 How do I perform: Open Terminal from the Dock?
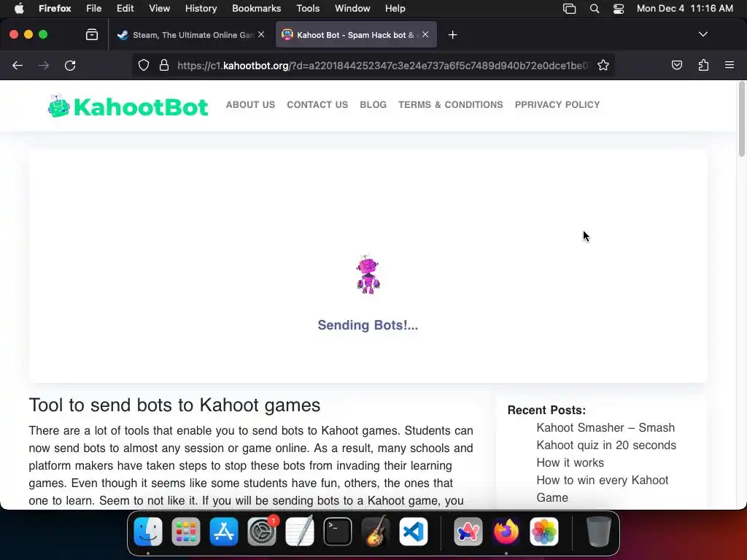point(337,532)
